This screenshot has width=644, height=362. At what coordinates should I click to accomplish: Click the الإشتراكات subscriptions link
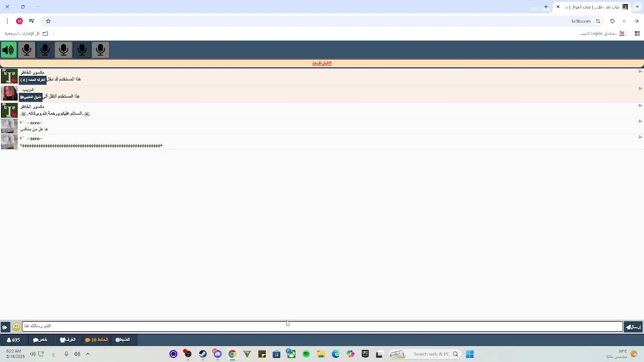322,63
